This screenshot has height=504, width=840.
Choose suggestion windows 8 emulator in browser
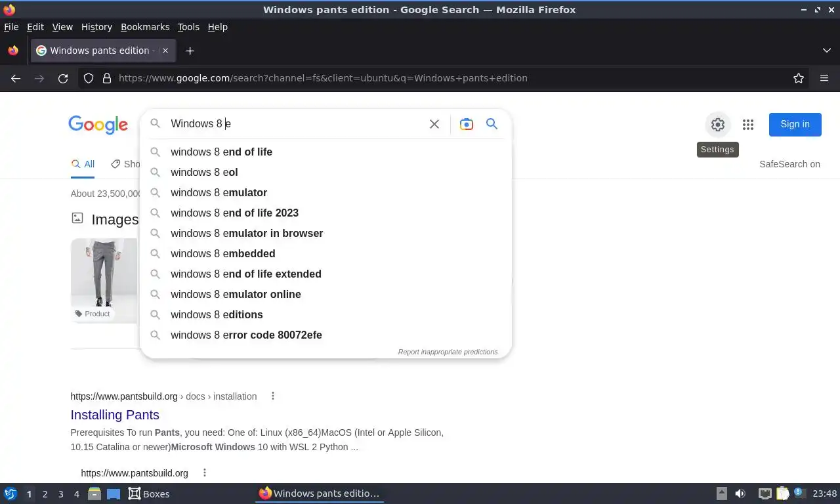click(x=325, y=233)
